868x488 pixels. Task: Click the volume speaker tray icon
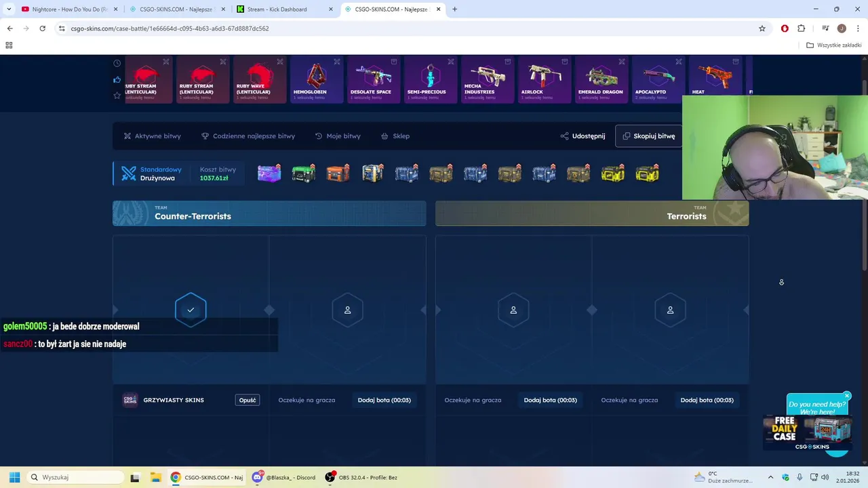[x=825, y=477]
